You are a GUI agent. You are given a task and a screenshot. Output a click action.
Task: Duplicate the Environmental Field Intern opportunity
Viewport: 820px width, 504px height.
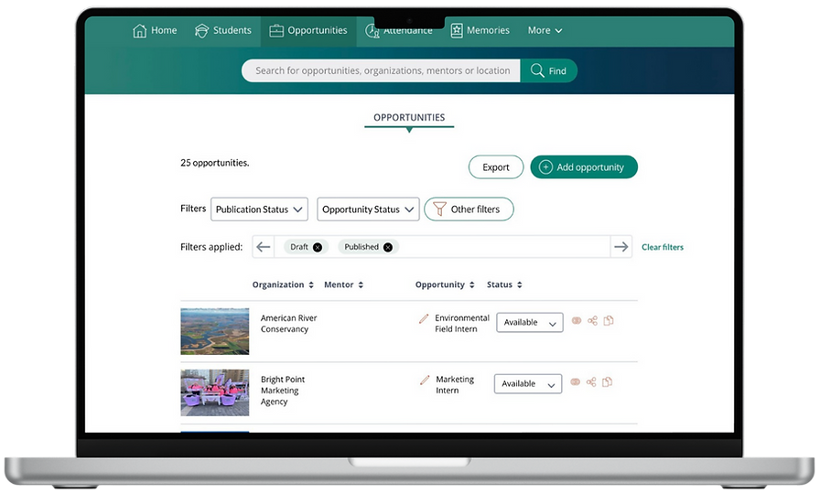point(609,320)
